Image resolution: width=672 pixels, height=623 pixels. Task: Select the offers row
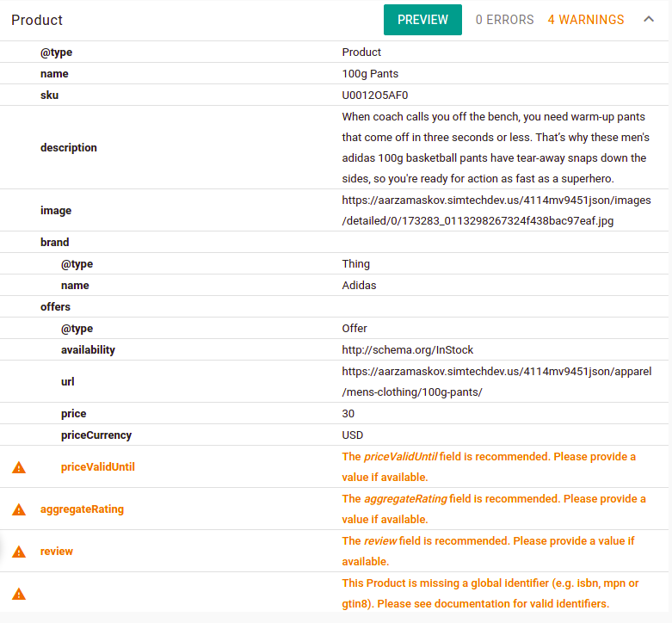[335, 307]
